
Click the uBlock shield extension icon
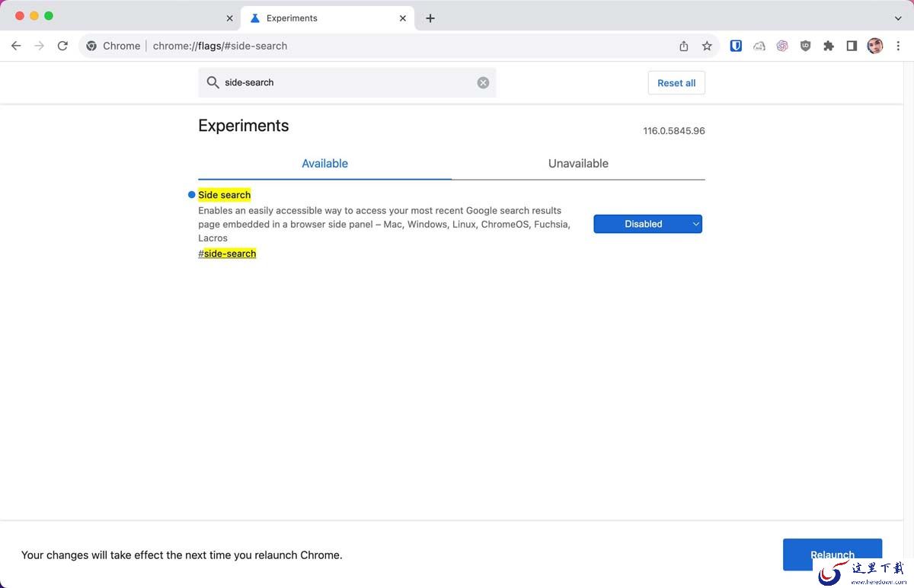(x=805, y=46)
